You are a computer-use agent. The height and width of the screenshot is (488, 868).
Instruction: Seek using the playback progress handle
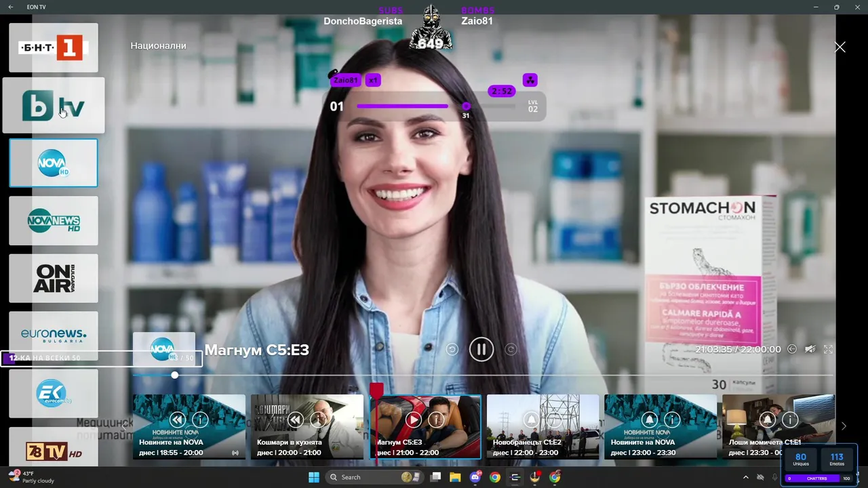tap(175, 375)
